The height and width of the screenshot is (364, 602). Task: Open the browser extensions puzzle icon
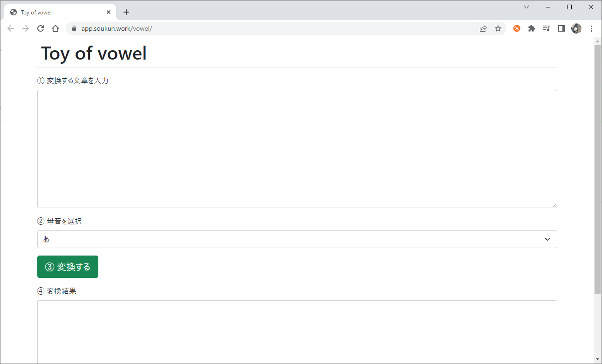click(532, 28)
